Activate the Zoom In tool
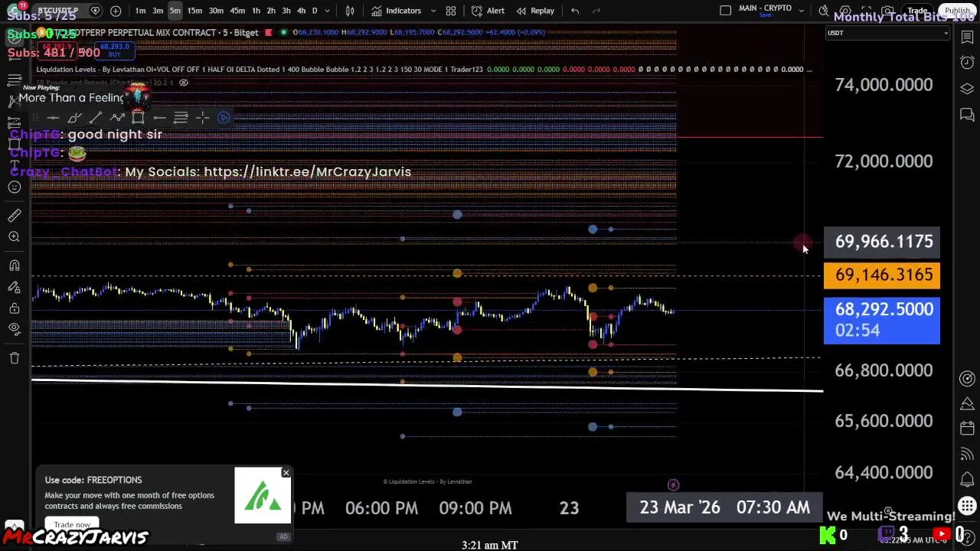The width and height of the screenshot is (980, 551). click(x=15, y=237)
